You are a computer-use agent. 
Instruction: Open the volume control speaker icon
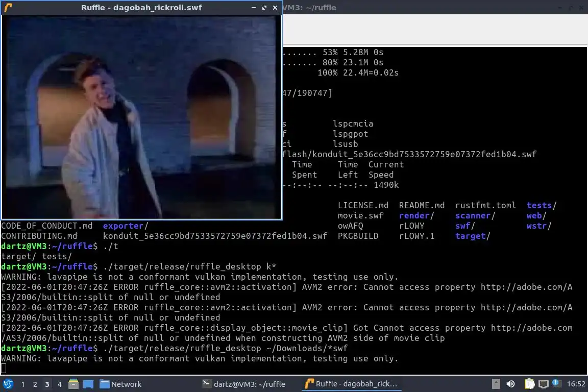511,384
